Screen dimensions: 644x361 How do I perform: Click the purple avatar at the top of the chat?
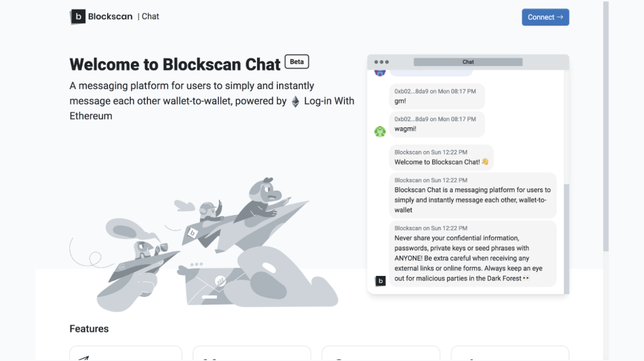click(x=380, y=72)
